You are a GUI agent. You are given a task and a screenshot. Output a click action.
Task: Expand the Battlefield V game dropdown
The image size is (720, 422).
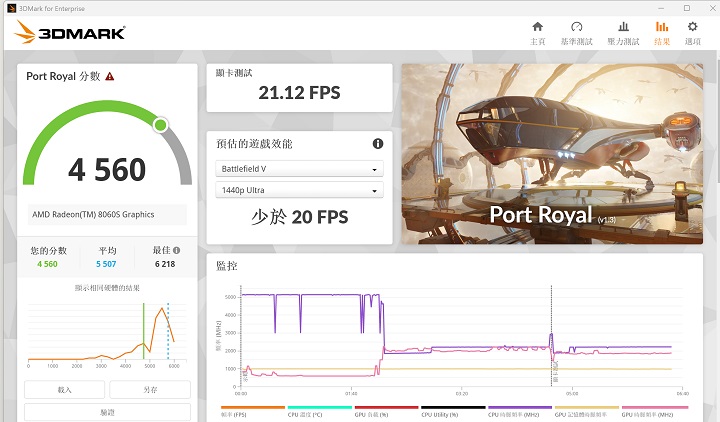(299, 169)
